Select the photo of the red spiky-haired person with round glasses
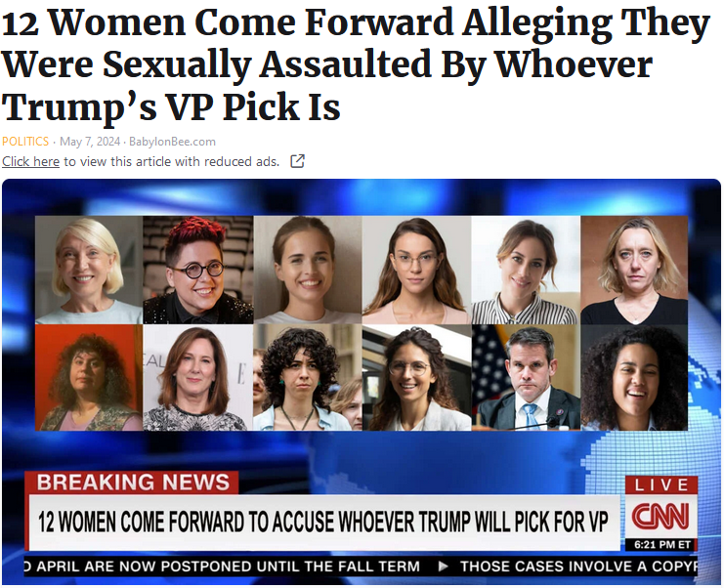This screenshot has height=588, width=724. tap(198, 270)
